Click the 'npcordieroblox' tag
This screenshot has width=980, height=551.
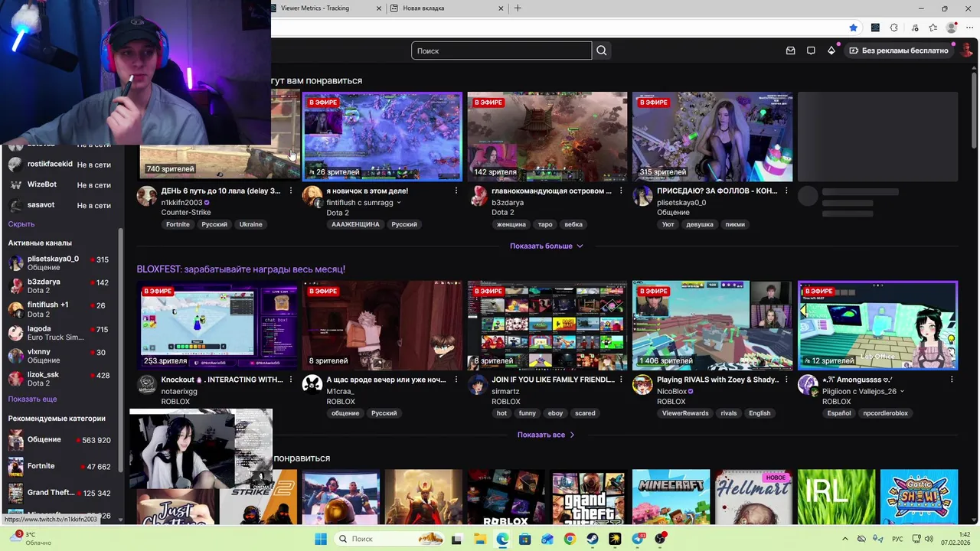(x=886, y=413)
